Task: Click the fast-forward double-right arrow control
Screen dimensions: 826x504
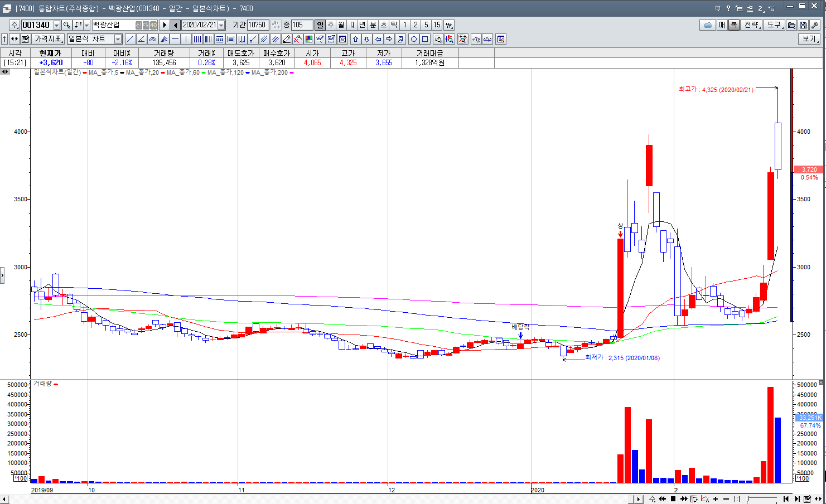Action: [684, 499]
